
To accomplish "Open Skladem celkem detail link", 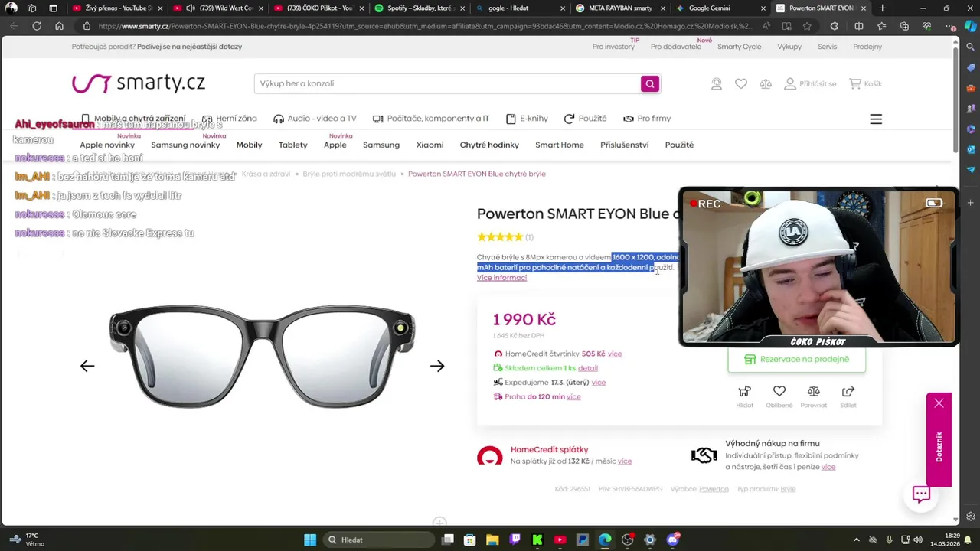I will [x=588, y=368].
